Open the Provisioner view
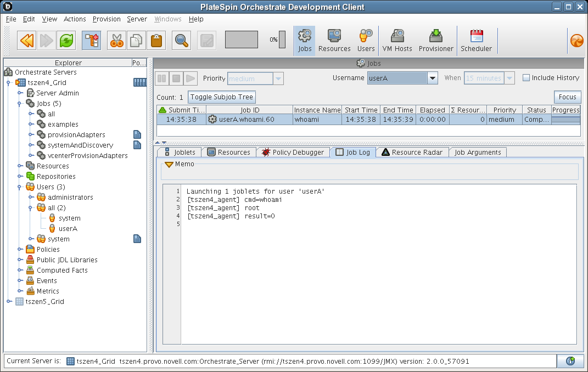This screenshot has width=588, height=372. [x=436, y=41]
